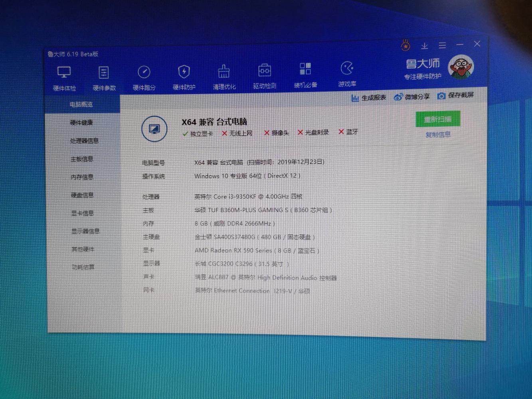532x399 pixels.
Task: Click the 摄像头 feature status
Action: point(276,133)
